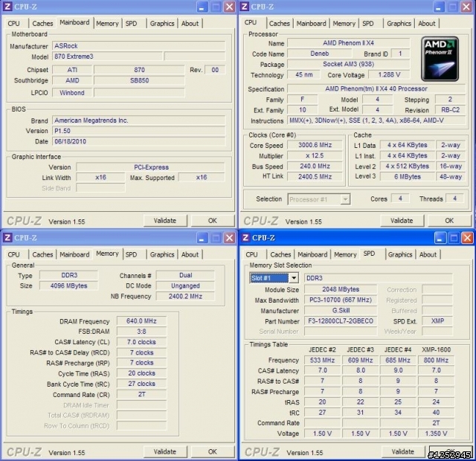Image resolution: width=476 pixels, height=461 pixels.
Task: Open the Slot #1 memory slot dropdown
Action: click(294, 277)
